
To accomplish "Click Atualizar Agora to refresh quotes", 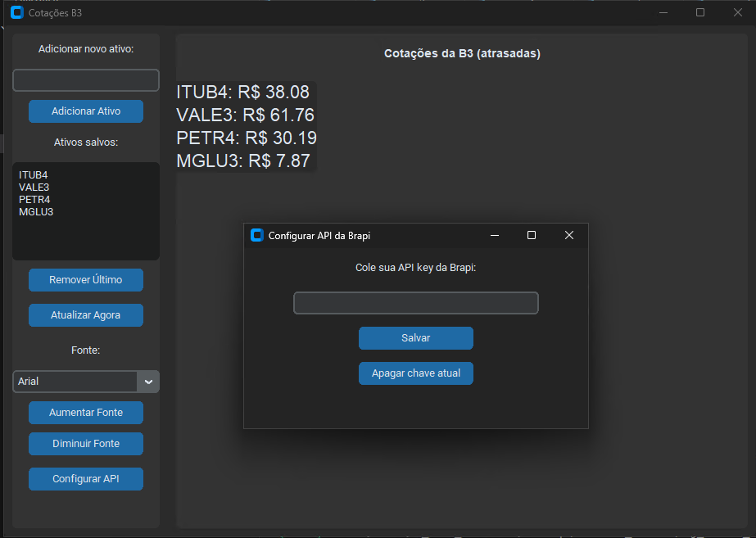I will [85, 315].
